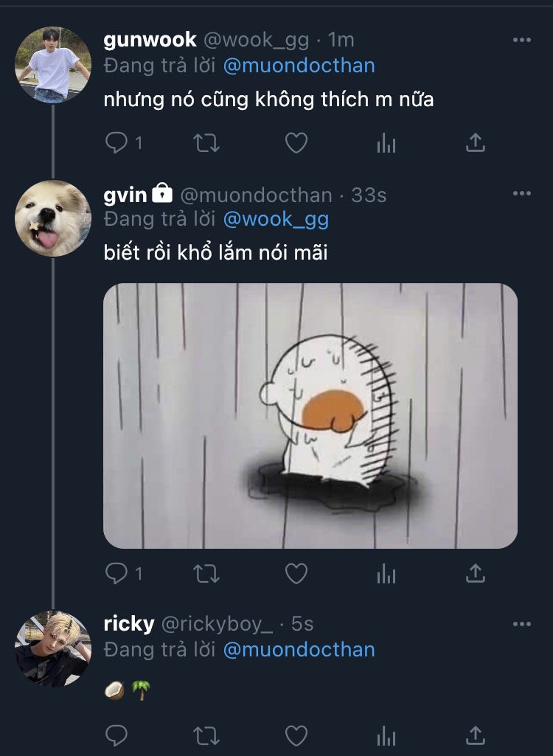Open more options menu on gvin's tweet

(x=521, y=193)
